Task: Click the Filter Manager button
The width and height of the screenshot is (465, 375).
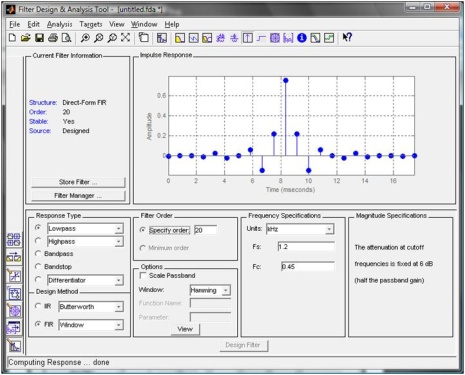Action: (78, 196)
